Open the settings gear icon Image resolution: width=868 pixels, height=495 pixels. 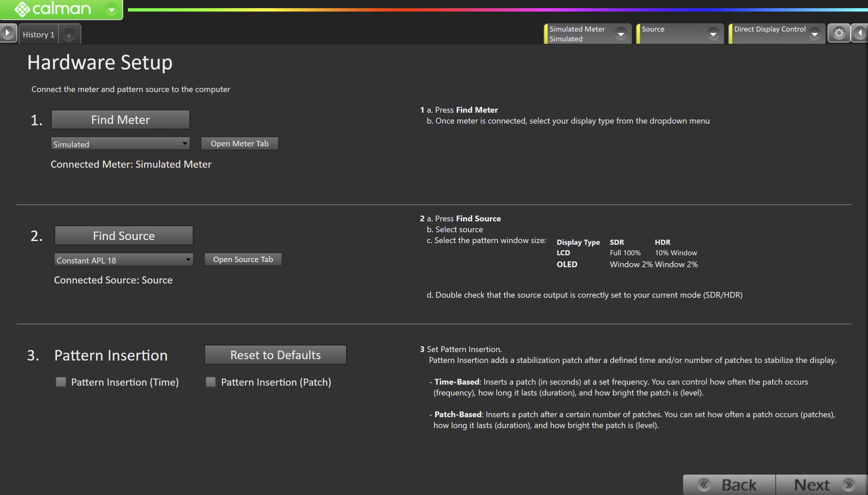point(839,33)
